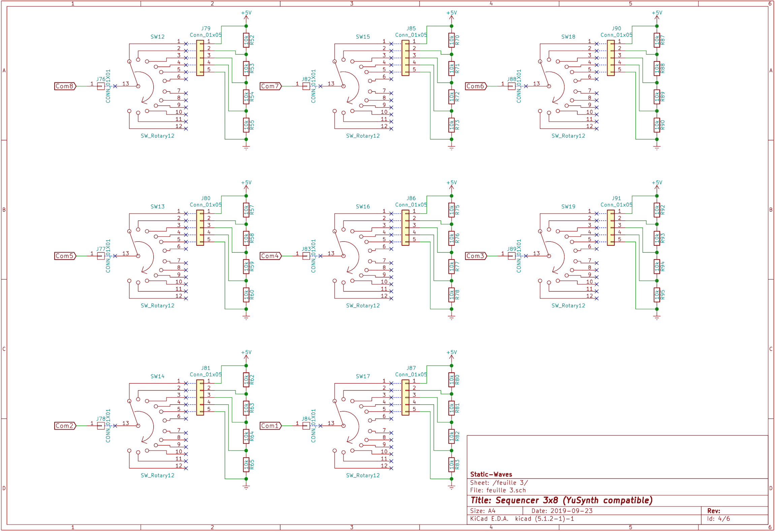Image resolution: width=775 pixels, height=532 pixels.
Task: Select the Com4 hierarchical label
Action: (x=270, y=256)
